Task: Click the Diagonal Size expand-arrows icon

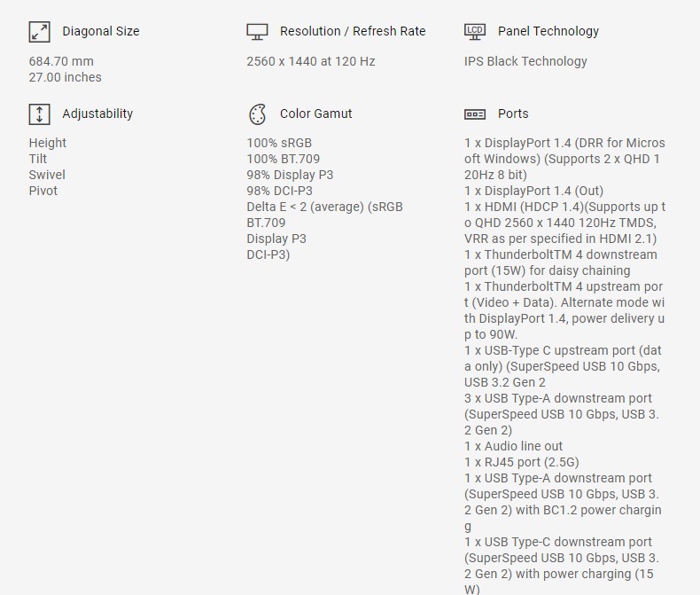Action: [x=39, y=32]
